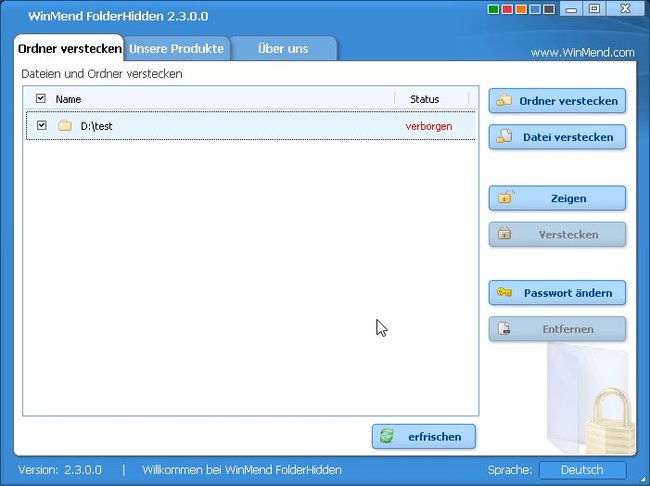The width and height of the screenshot is (650, 486).
Task: Click the Ordner verstecken button
Action: 557,101
